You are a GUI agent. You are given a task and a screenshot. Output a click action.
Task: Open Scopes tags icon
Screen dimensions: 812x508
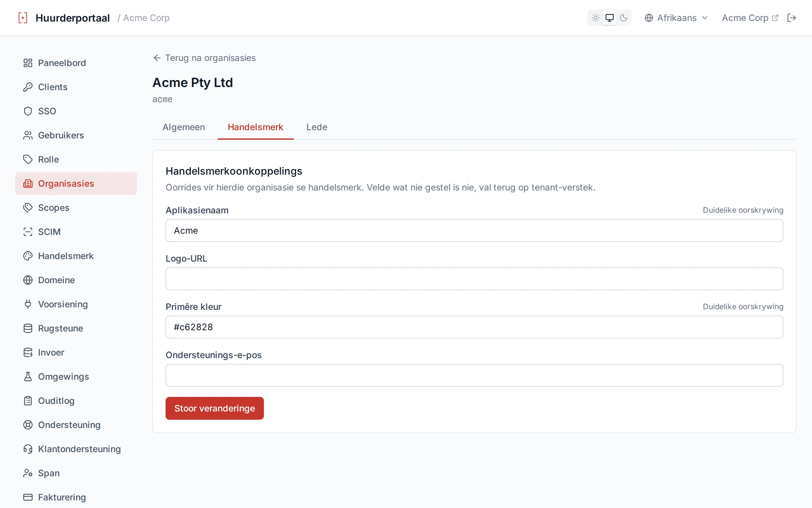point(28,208)
